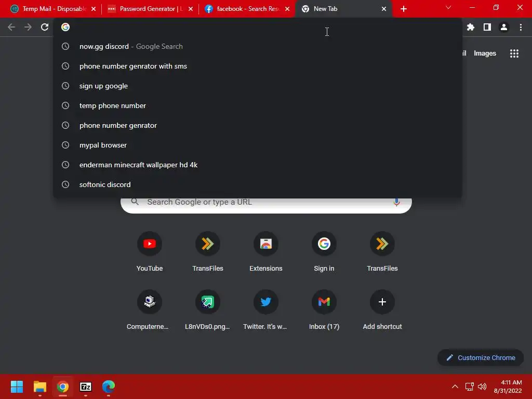Start voice search with microphone icon
The height and width of the screenshot is (399, 532).
[x=396, y=202]
